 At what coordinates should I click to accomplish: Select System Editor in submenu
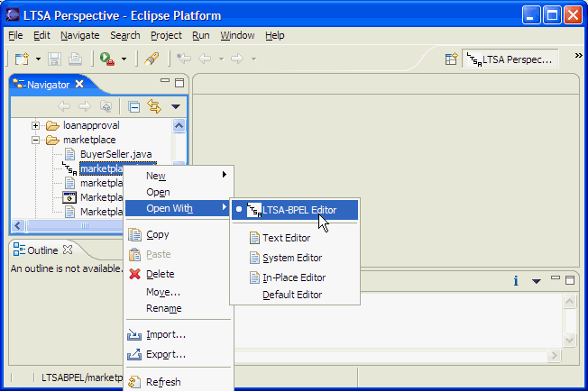(295, 258)
